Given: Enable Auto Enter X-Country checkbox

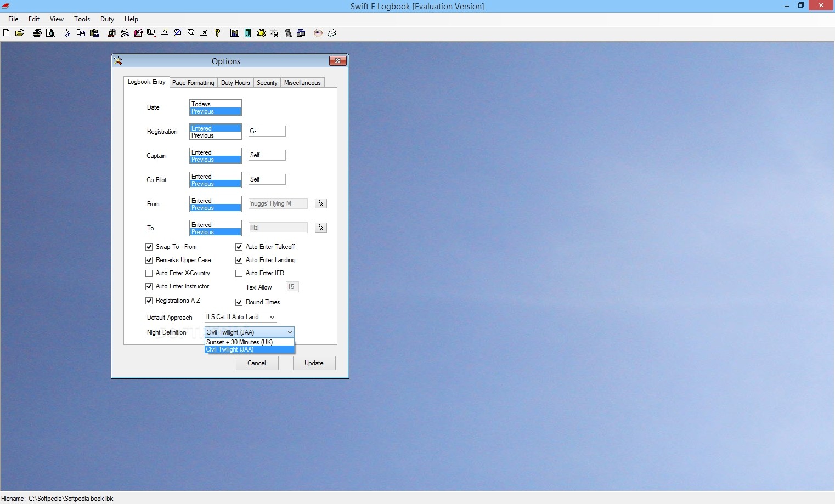Looking at the screenshot, I should coord(149,273).
